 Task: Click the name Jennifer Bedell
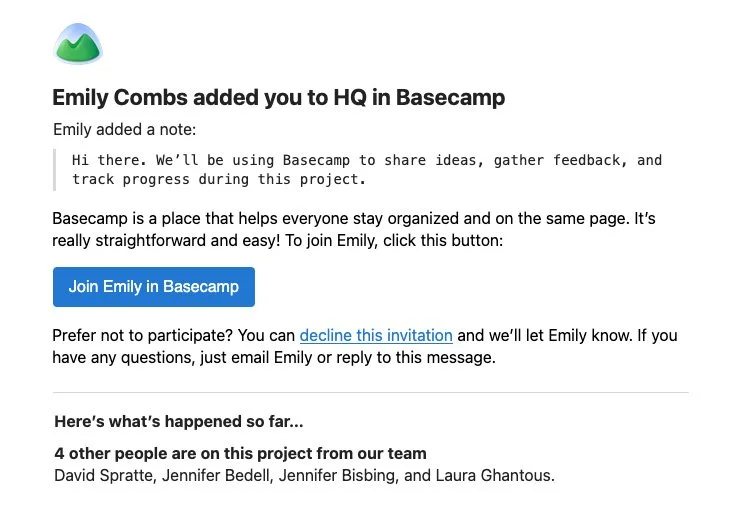[x=216, y=476]
